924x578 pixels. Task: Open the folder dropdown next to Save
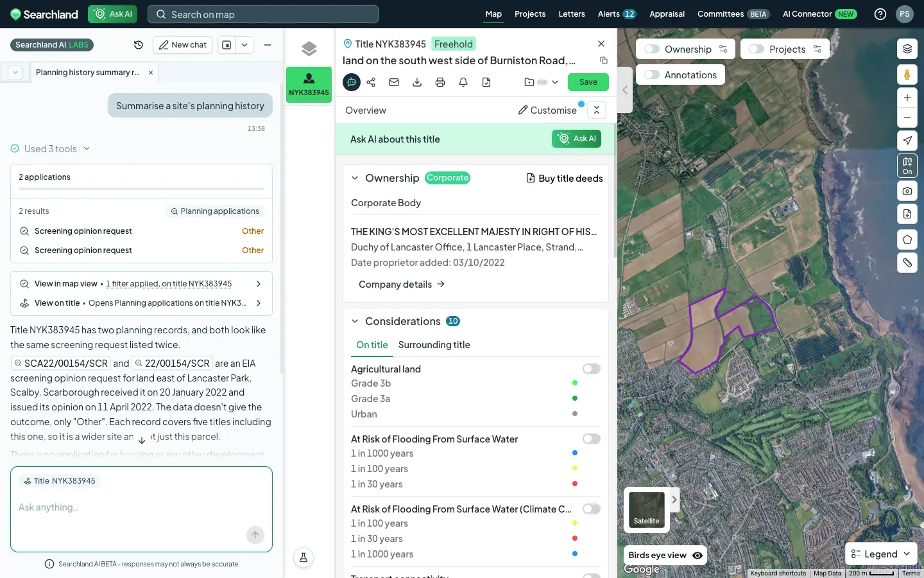click(541, 82)
